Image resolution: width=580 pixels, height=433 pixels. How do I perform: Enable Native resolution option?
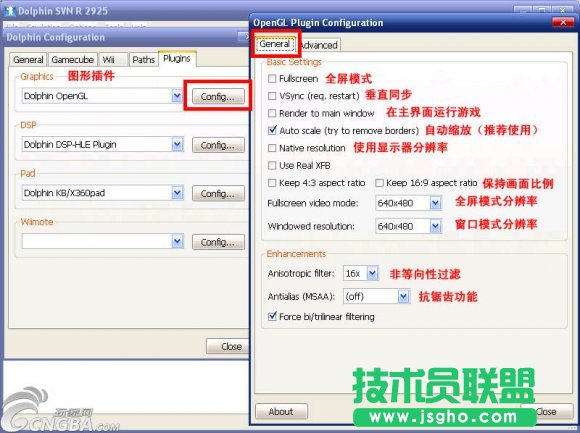pyautogui.click(x=272, y=148)
